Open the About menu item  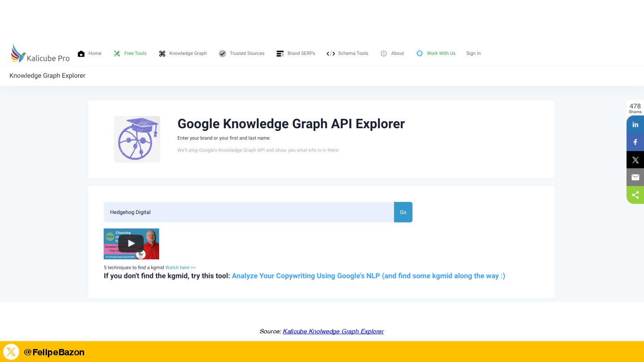point(398,54)
